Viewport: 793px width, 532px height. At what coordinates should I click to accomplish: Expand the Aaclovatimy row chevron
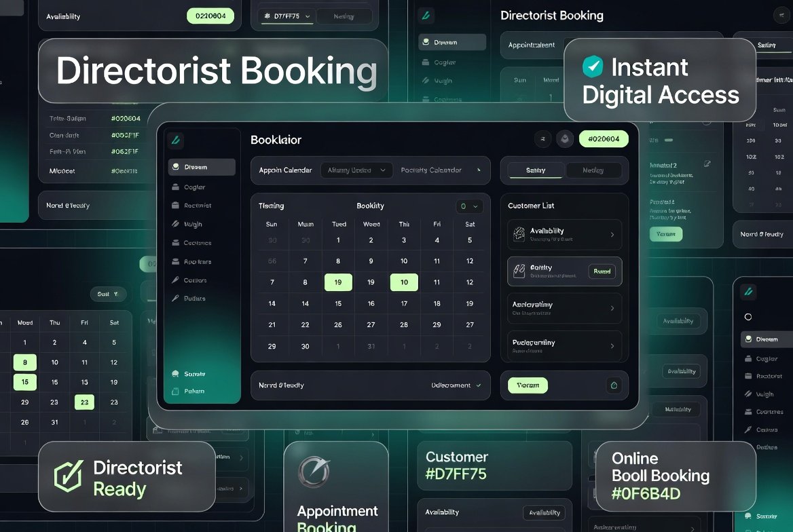tap(612, 308)
